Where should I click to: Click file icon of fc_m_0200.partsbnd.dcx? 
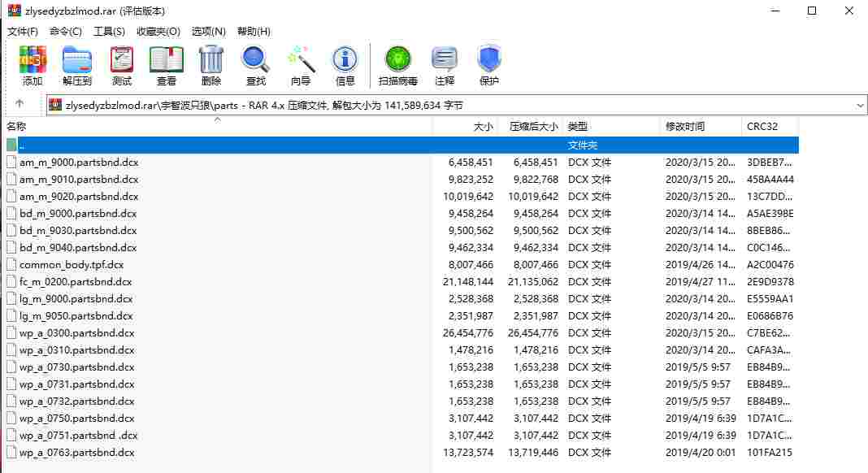click(11, 282)
